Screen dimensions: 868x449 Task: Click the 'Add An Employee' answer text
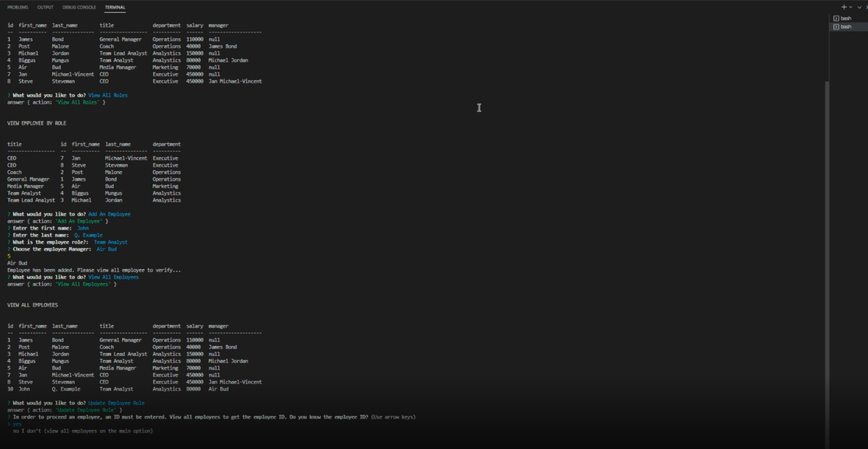pyautogui.click(x=110, y=214)
